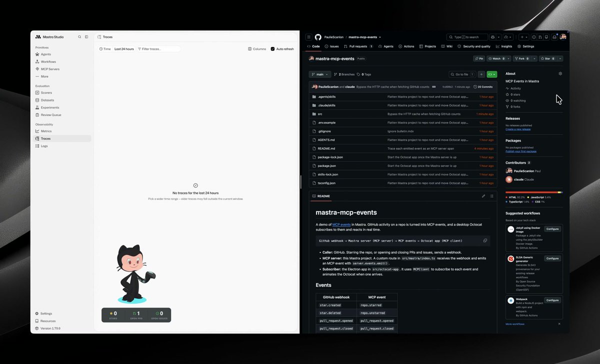This screenshot has width=600, height=364.
Task: Click the GitHub Type / to search box
Action: pyautogui.click(x=467, y=37)
